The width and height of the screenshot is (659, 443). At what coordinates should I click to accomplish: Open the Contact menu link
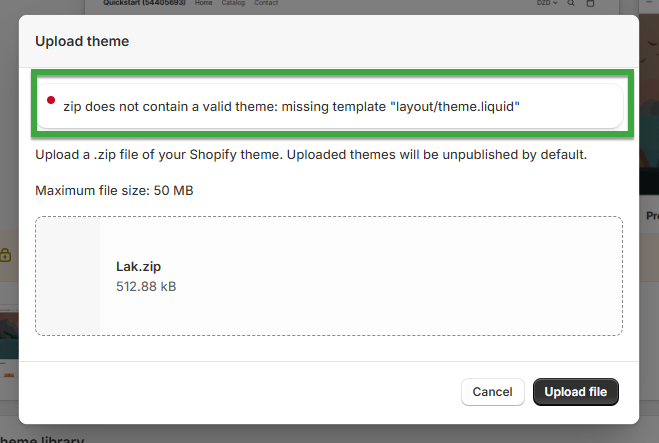pos(266,3)
